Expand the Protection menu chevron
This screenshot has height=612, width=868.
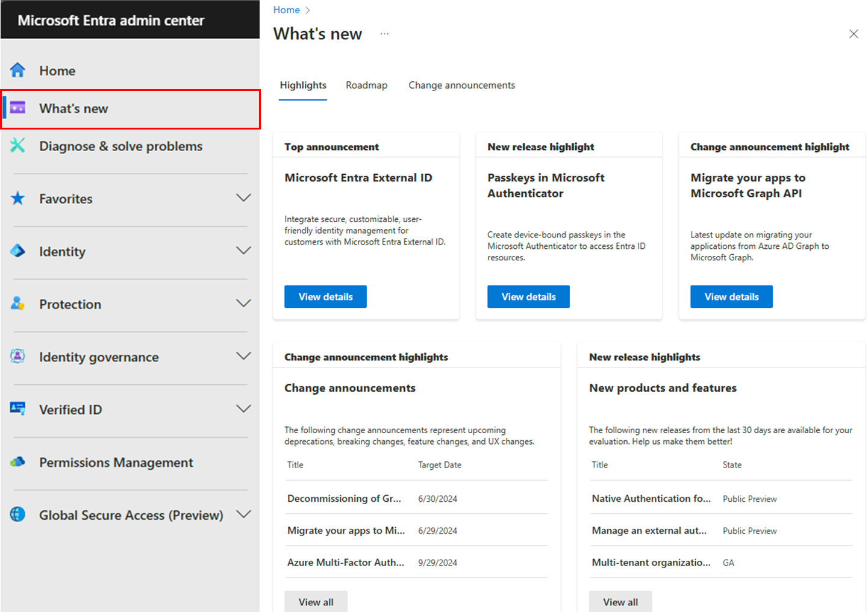pyautogui.click(x=243, y=303)
